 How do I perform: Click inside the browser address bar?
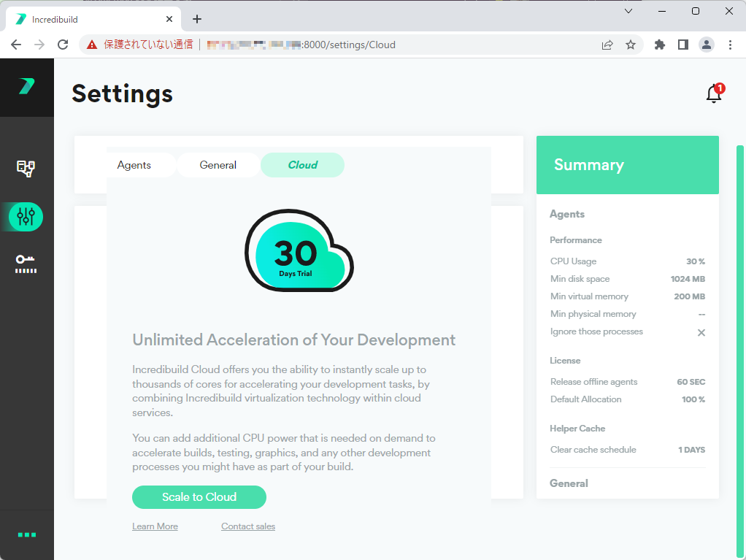click(328, 44)
